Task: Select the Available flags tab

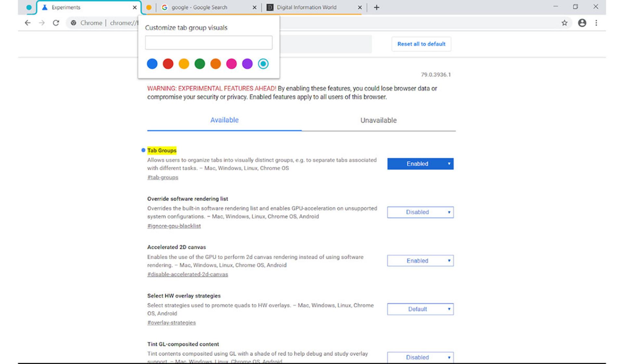Action: coord(224,120)
